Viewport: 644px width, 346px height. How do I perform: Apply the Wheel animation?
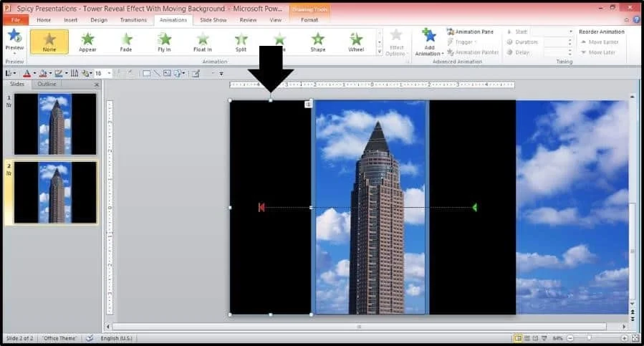point(356,42)
